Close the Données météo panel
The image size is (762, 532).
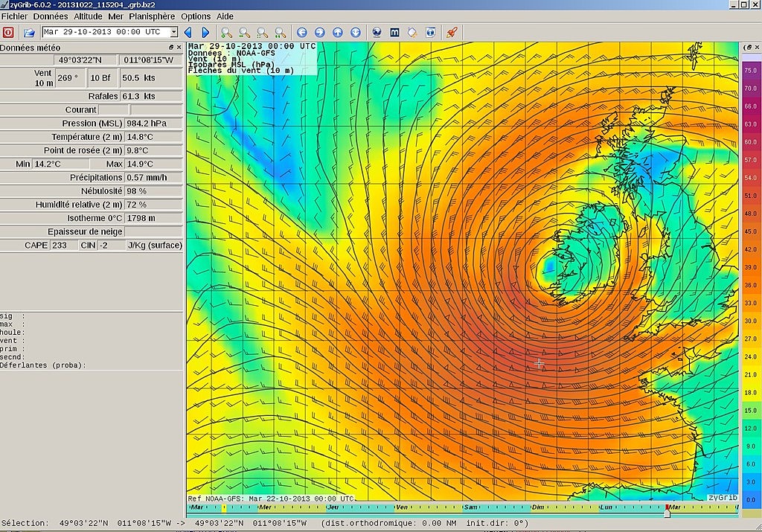[x=179, y=47]
